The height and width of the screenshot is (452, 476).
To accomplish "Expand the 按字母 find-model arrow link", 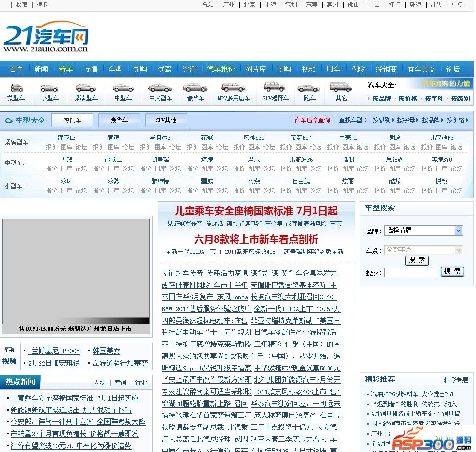I will pyautogui.click(x=408, y=120).
